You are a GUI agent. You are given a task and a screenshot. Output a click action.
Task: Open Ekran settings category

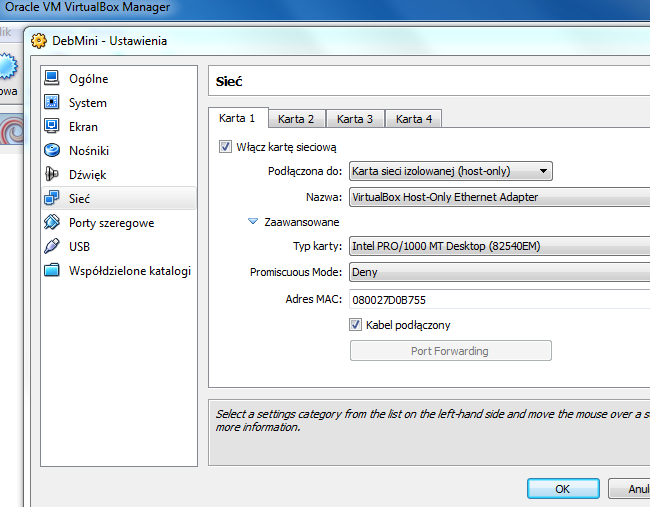tap(119, 126)
